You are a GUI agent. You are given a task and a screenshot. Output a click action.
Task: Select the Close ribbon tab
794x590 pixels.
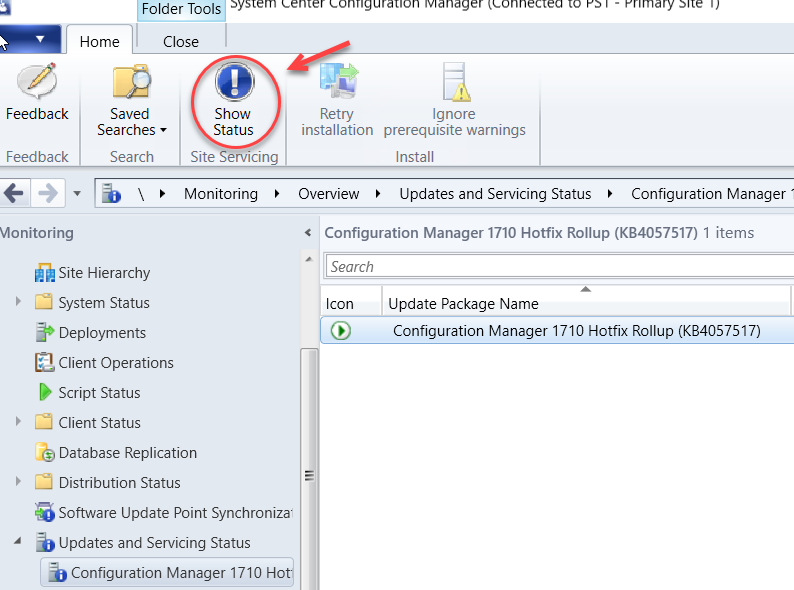point(181,41)
